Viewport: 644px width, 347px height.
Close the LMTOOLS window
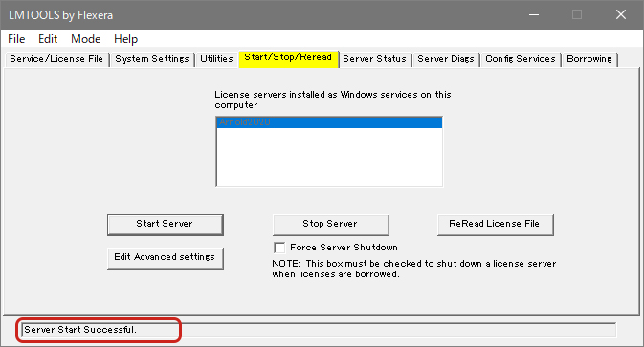(x=621, y=14)
